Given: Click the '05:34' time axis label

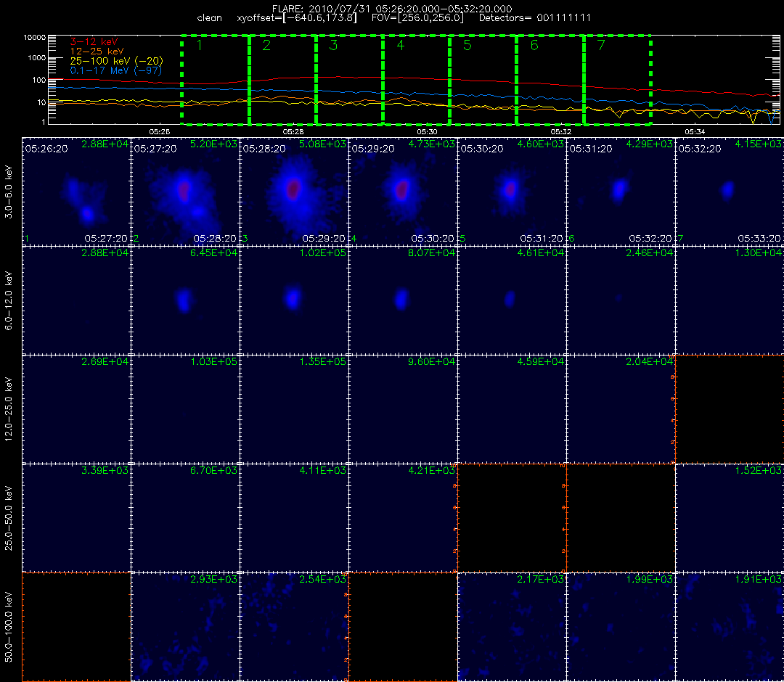Looking at the screenshot, I should [695, 131].
